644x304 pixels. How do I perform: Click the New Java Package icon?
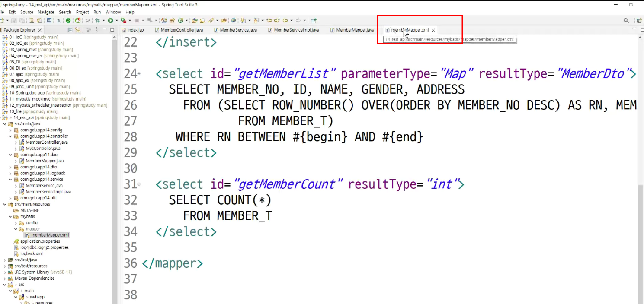pos(172,20)
